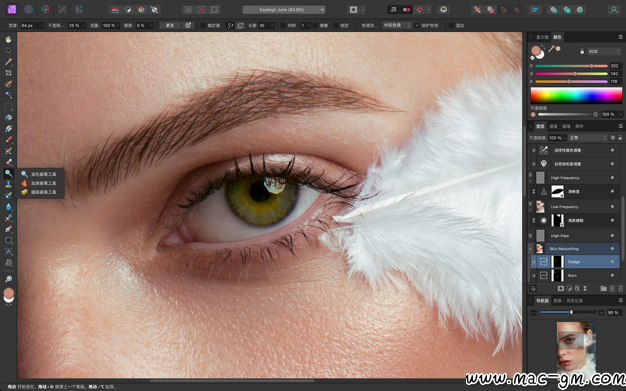Select the Pen tool
The image size is (626, 391).
(8, 229)
